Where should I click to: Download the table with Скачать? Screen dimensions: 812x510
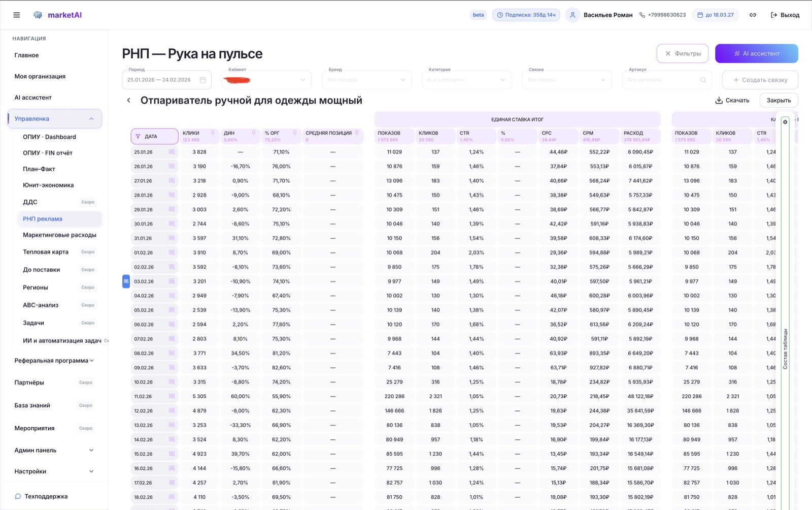pyautogui.click(x=732, y=101)
